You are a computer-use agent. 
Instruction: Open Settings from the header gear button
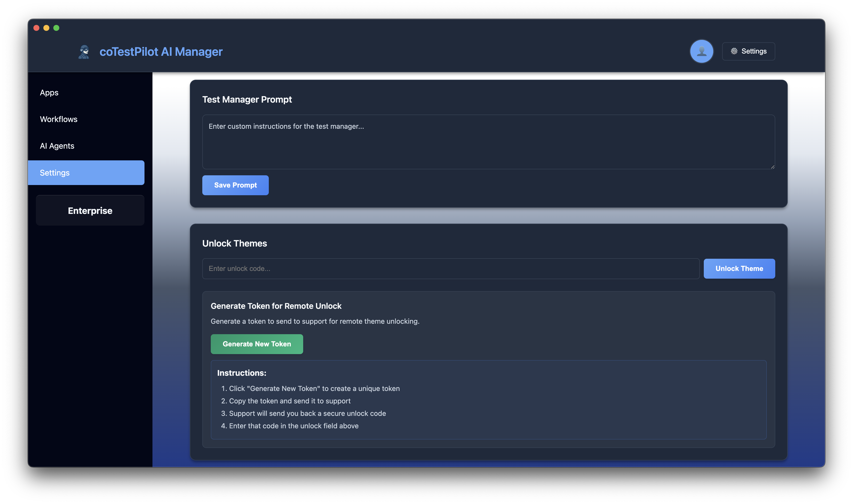point(748,51)
